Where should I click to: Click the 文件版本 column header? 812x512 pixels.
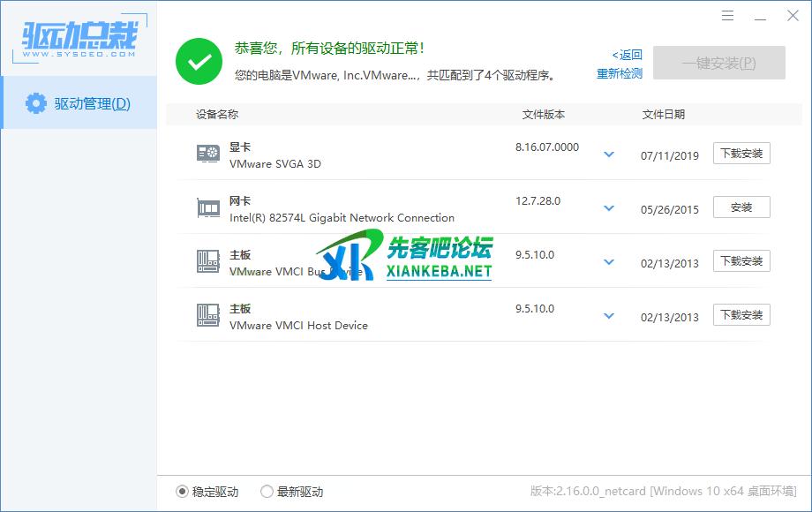coord(543,115)
